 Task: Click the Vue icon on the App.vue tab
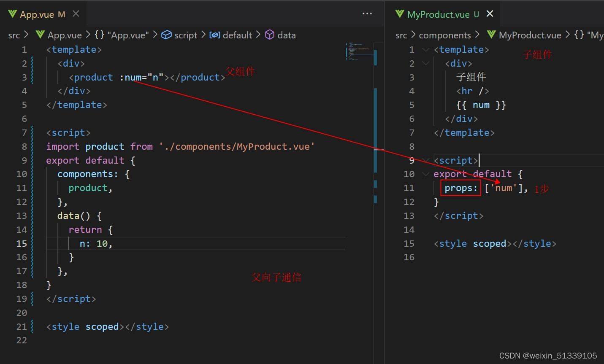(13, 14)
